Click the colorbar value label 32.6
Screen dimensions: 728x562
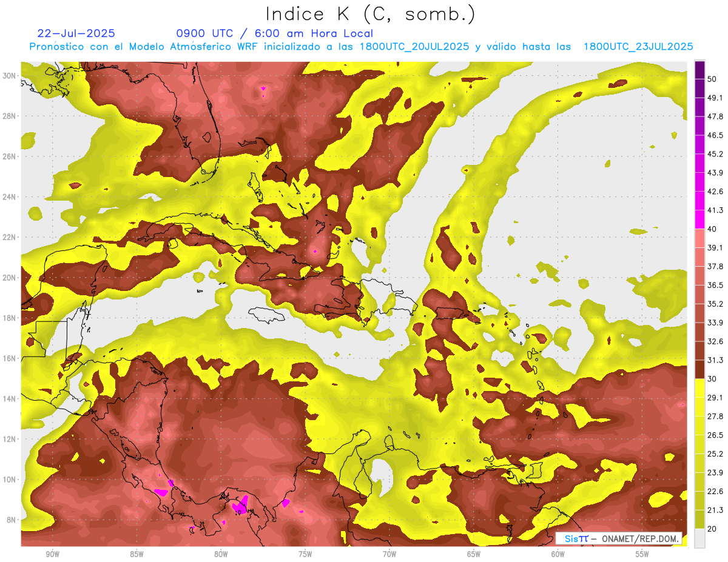click(714, 341)
